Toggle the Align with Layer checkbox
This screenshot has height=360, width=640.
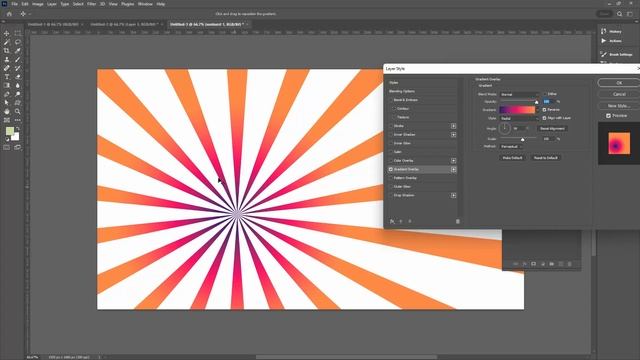click(544, 118)
